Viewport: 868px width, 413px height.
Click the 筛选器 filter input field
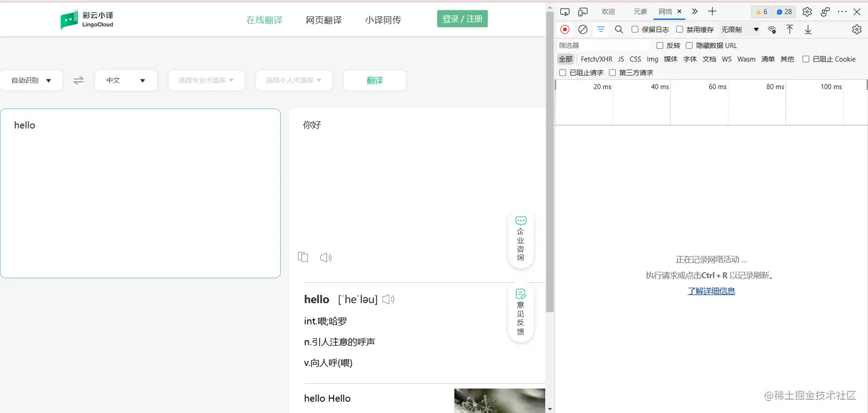pyautogui.click(x=603, y=45)
